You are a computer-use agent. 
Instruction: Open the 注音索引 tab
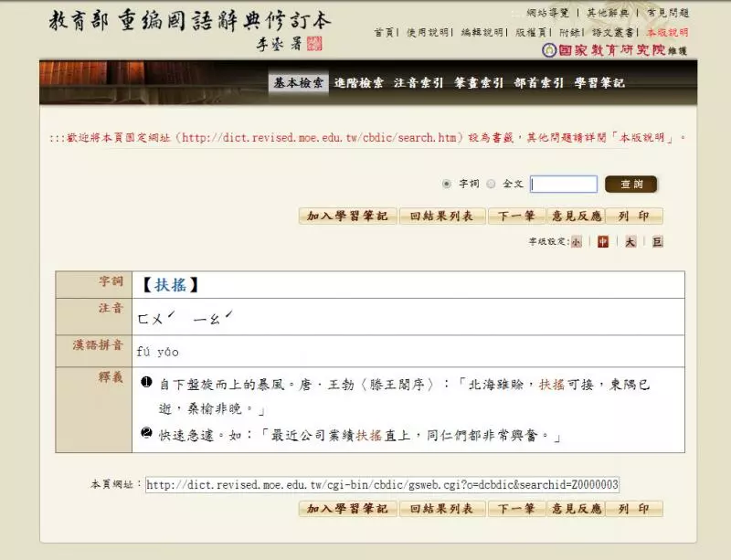point(418,83)
